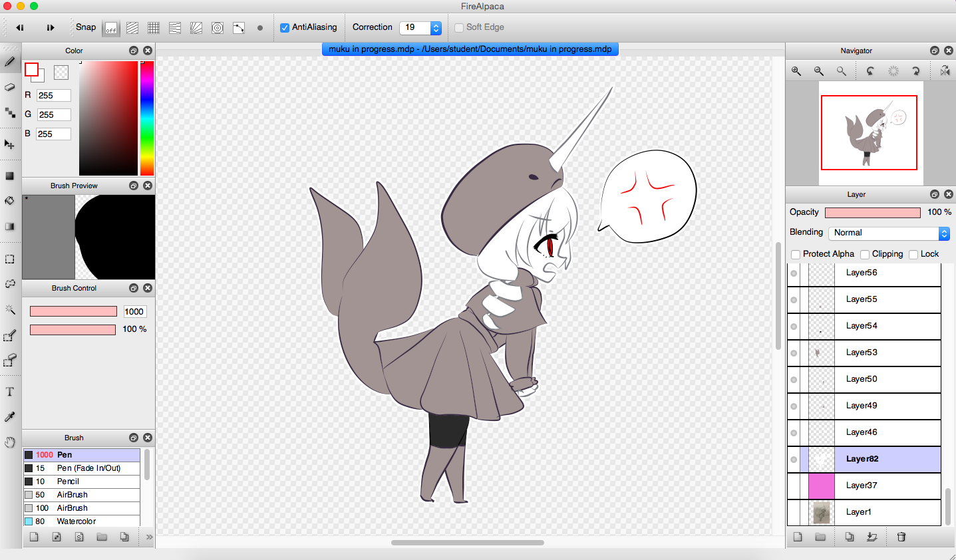Toggle visibility of Layer53
This screenshot has height=560, width=956.
click(x=794, y=353)
